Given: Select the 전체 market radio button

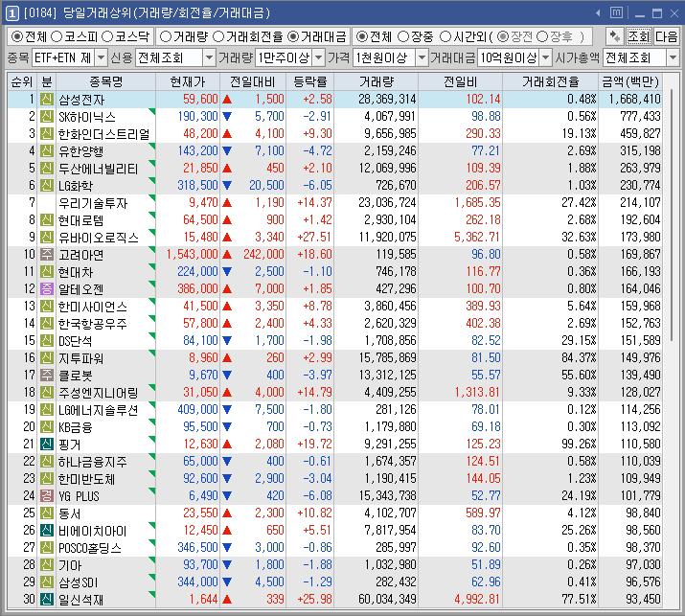Looking at the screenshot, I should [x=16, y=36].
